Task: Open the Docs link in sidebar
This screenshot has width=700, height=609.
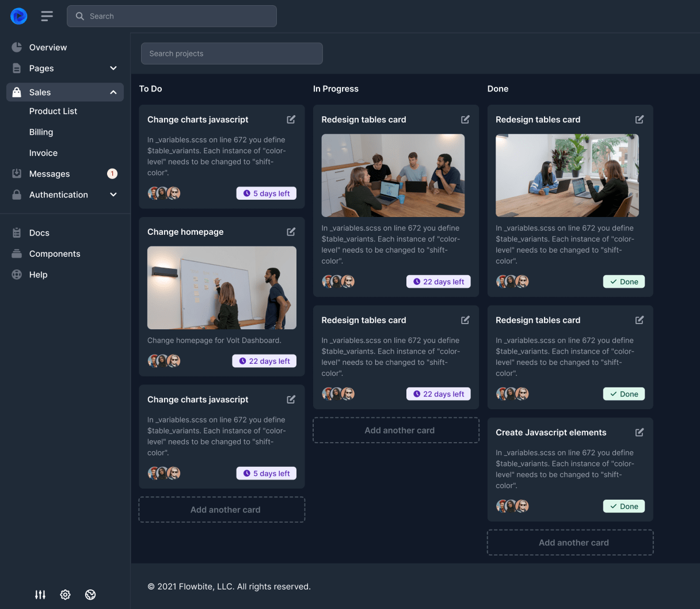Action: coord(39,233)
